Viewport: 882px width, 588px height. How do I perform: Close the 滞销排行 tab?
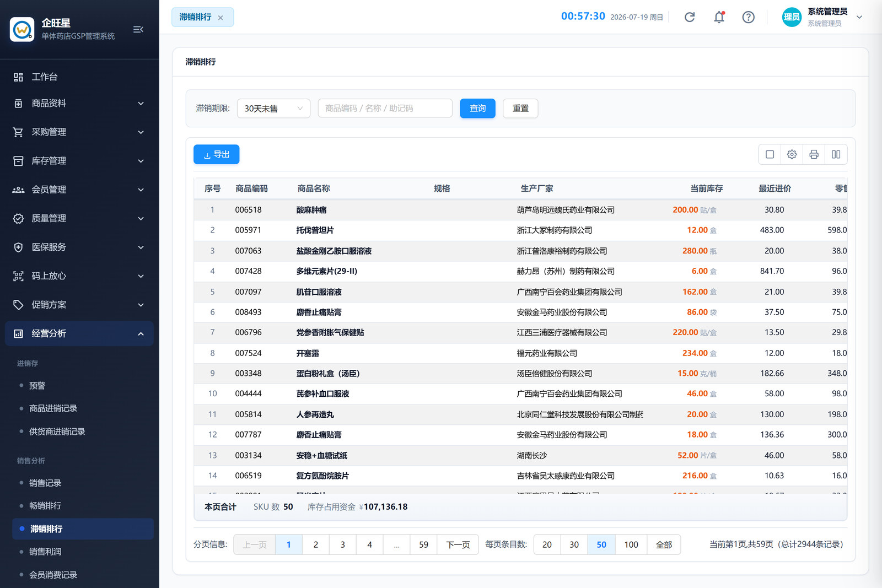pyautogui.click(x=220, y=18)
